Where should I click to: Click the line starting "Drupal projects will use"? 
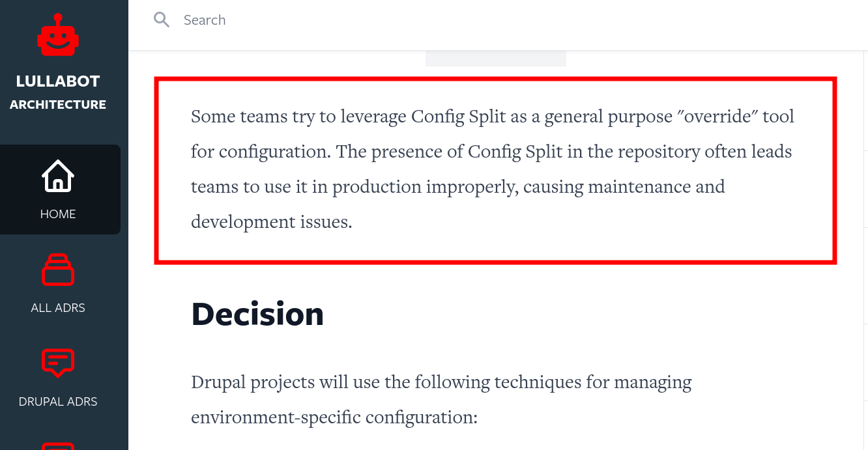tap(441, 381)
